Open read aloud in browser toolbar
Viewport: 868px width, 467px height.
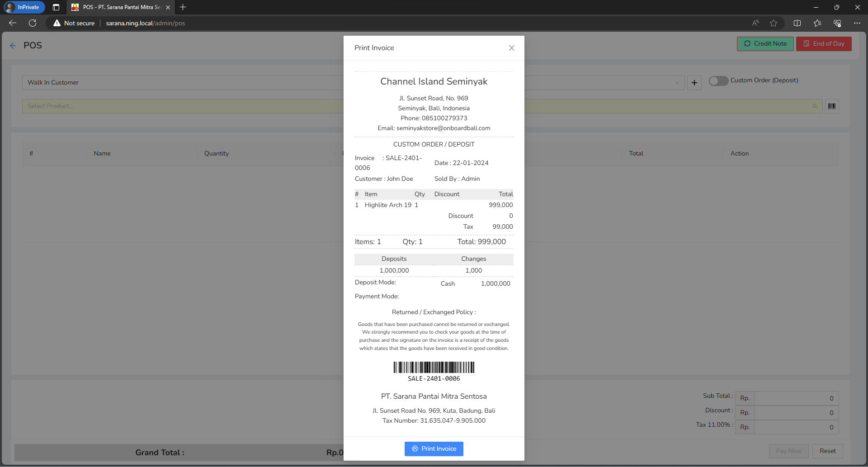tap(755, 23)
